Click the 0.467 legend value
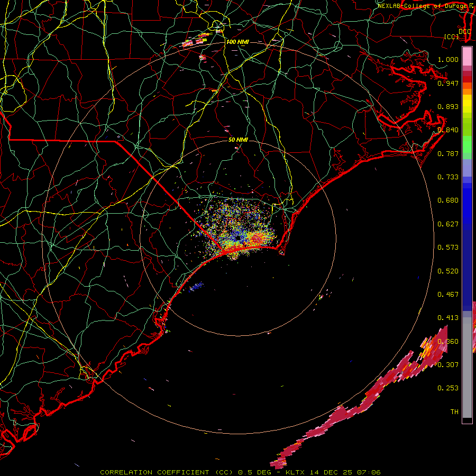The height and width of the screenshot is (476, 476). point(448,295)
